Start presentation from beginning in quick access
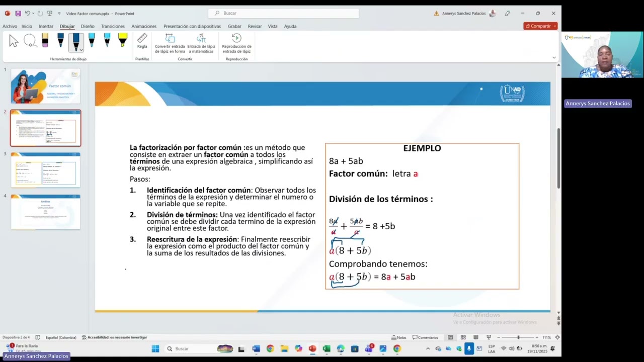Viewport: 644px width, 362px height. coord(49,14)
